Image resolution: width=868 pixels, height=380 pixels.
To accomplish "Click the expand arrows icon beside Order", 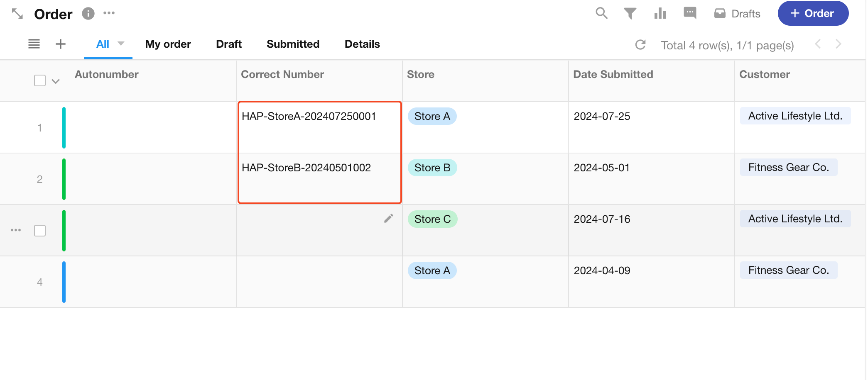I will [17, 14].
